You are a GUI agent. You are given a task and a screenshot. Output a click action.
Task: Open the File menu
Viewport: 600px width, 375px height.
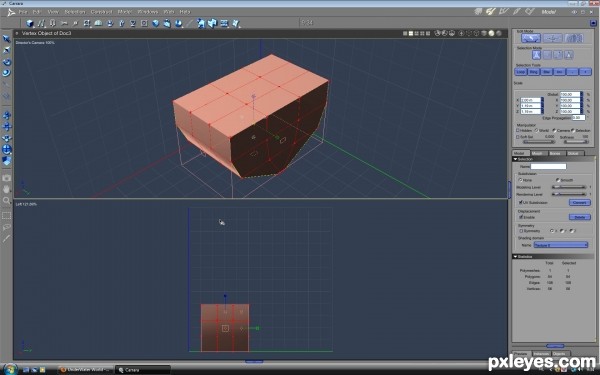(x=23, y=12)
